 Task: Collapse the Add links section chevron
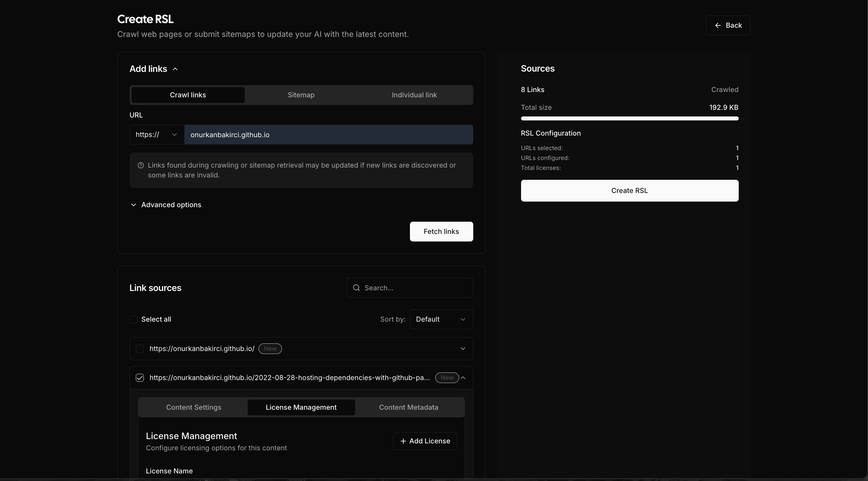[x=175, y=69]
